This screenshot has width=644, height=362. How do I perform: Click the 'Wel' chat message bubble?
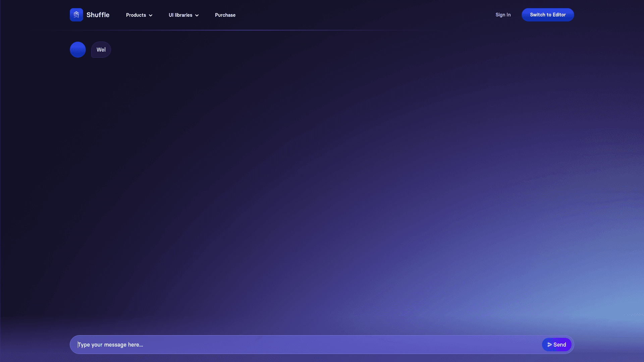101,50
